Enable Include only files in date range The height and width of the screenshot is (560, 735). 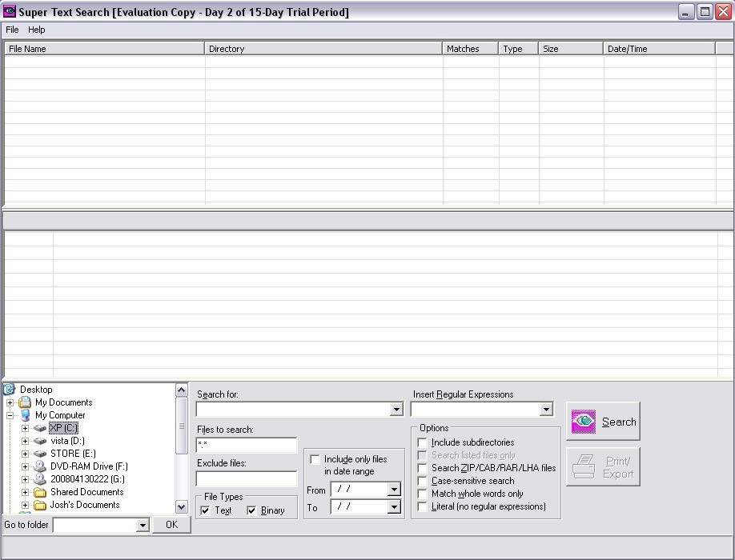point(315,459)
